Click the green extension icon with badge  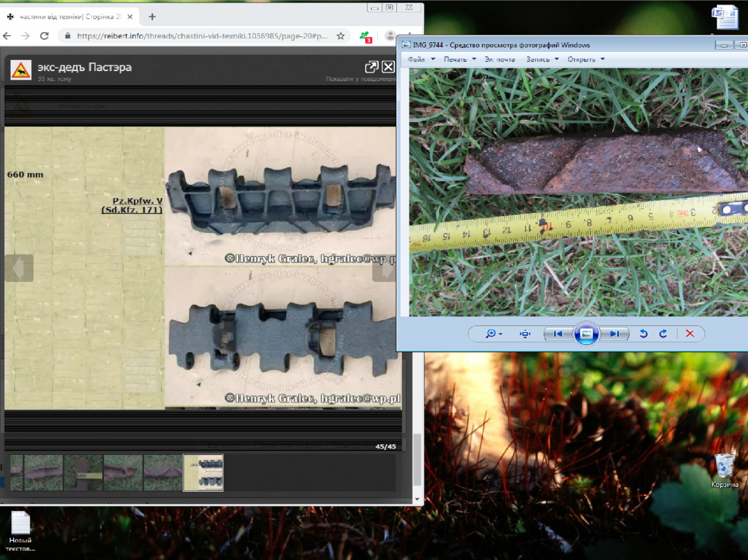[365, 36]
